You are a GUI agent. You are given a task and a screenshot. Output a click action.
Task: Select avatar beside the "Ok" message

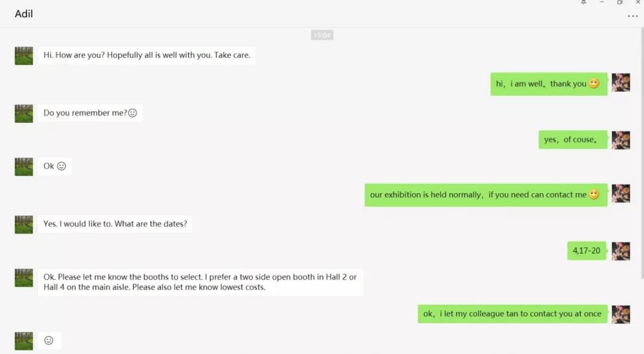pyautogui.click(x=24, y=167)
